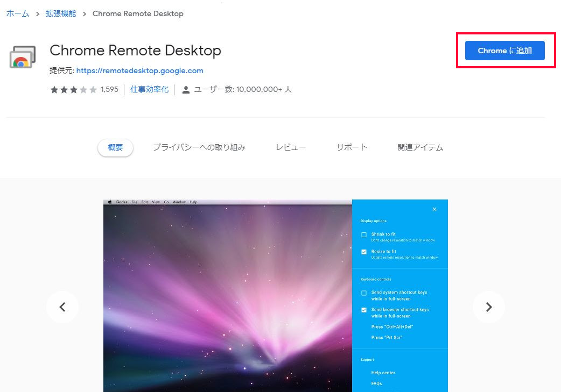Click the next screenshot arrow

(488, 307)
